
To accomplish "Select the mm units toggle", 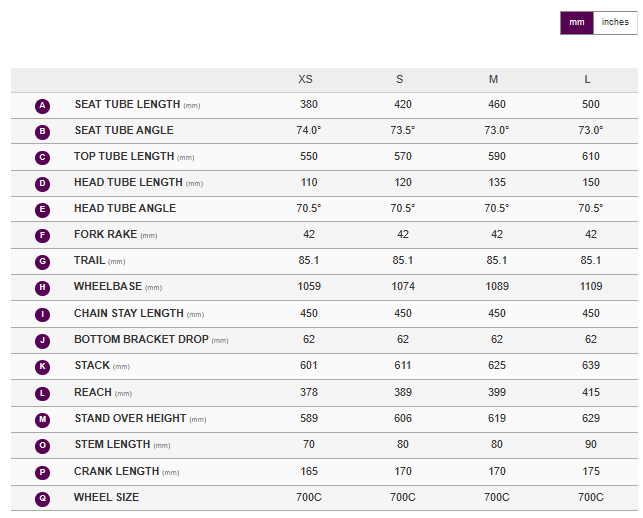I will [x=577, y=23].
